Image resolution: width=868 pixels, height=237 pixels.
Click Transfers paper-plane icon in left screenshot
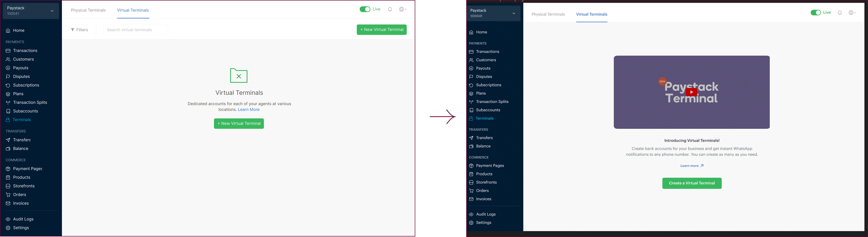[8, 140]
